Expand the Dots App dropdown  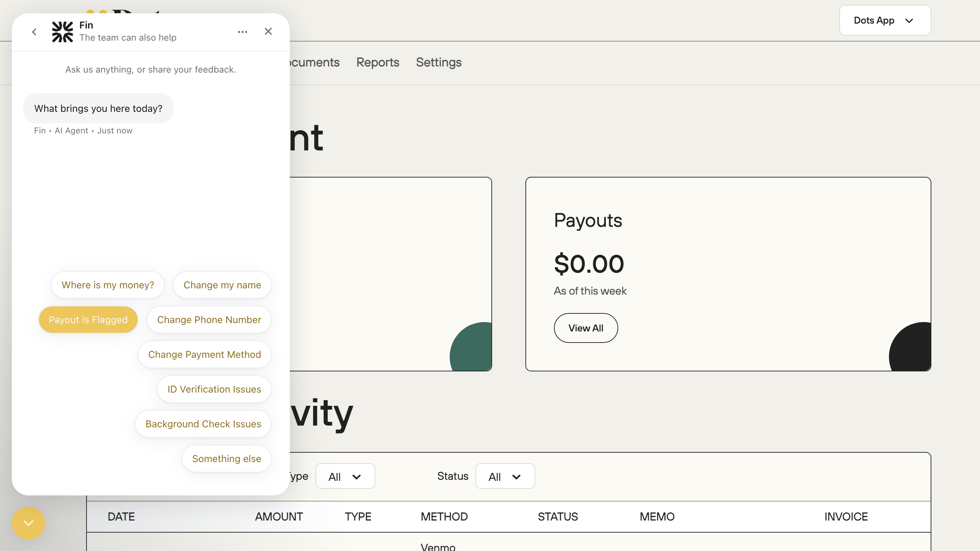884,20
